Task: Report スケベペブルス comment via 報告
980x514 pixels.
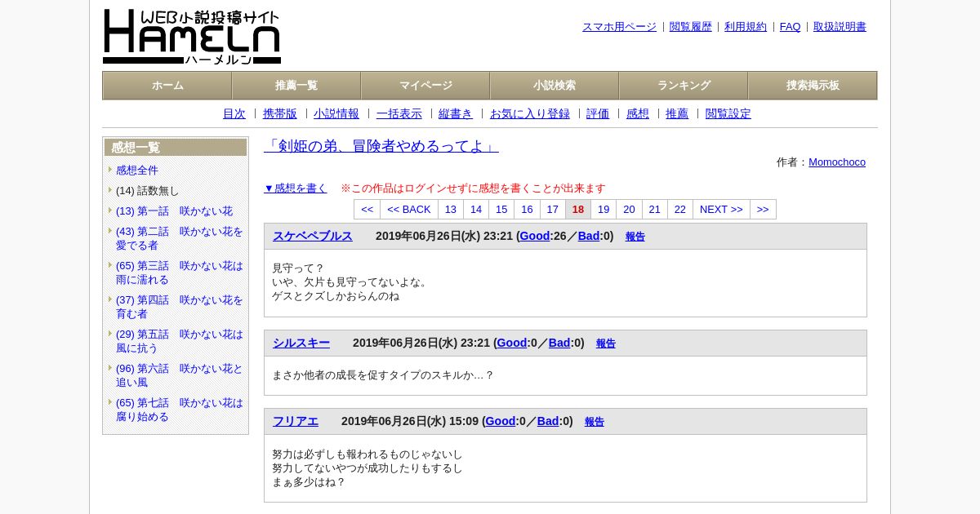Action: (635, 237)
